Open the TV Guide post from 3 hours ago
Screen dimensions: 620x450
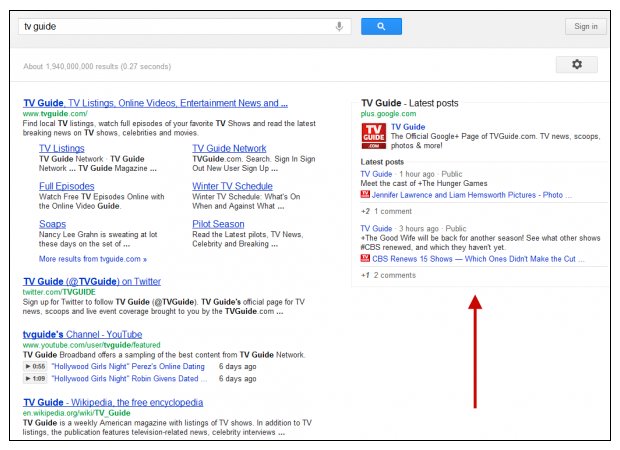coord(376,229)
